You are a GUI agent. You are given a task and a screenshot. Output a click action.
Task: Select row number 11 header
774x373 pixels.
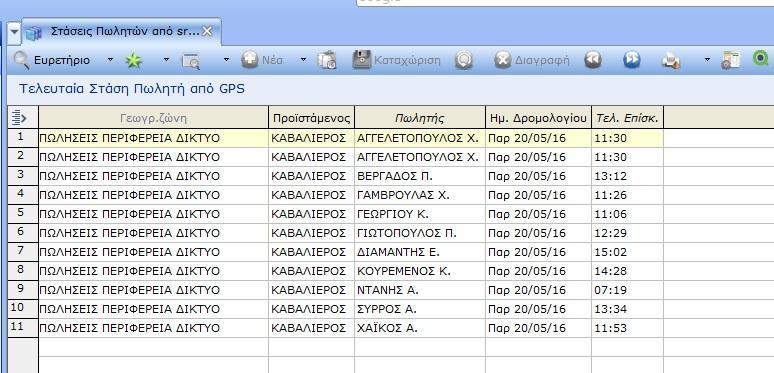pyautogui.click(x=23, y=328)
